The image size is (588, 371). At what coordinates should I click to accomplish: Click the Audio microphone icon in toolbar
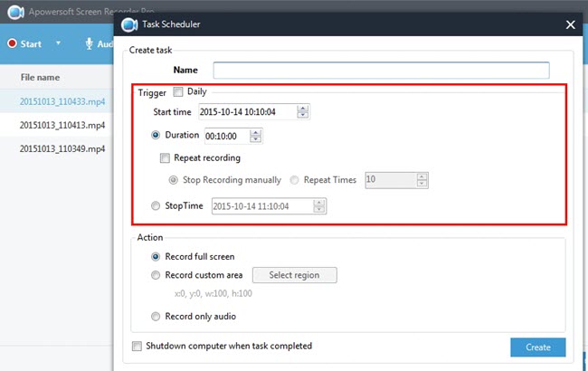tap(89, 43)
